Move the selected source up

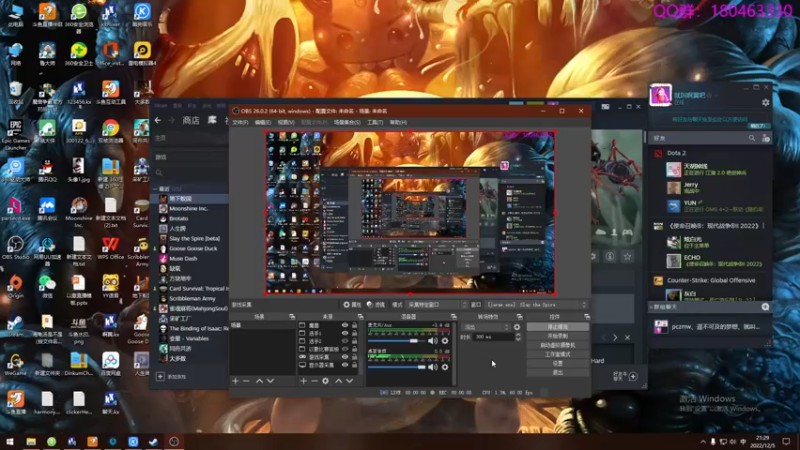[338, 381]
